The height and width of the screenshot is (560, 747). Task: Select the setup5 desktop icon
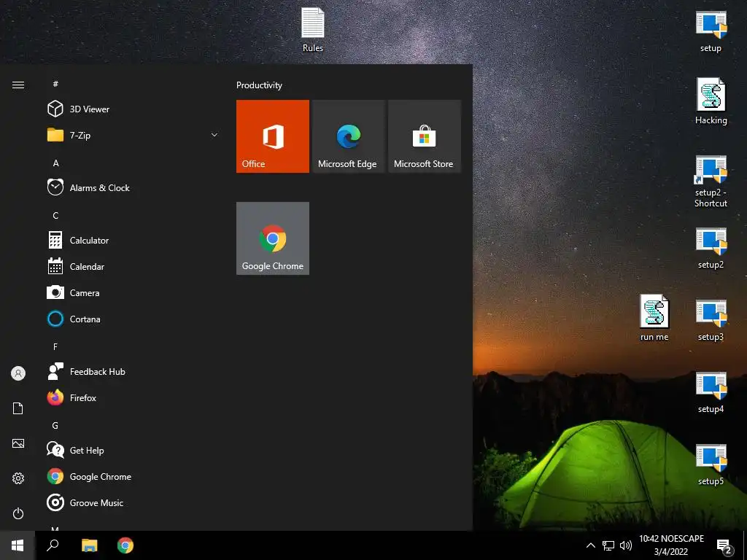[711, 464]
